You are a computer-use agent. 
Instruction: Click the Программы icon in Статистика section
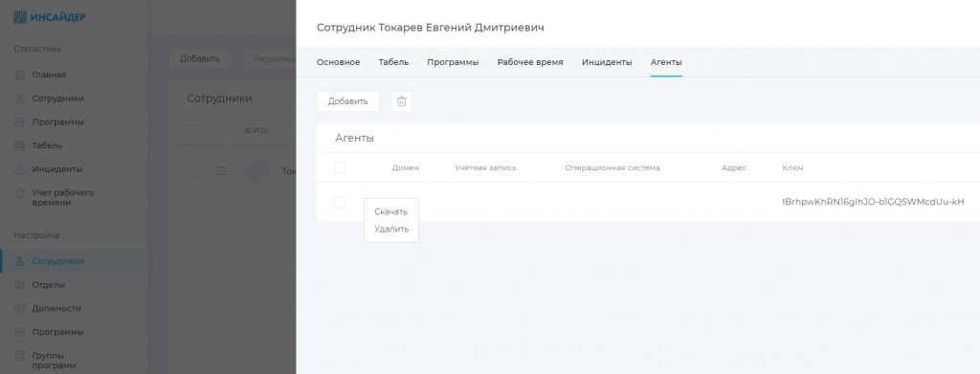19,122
